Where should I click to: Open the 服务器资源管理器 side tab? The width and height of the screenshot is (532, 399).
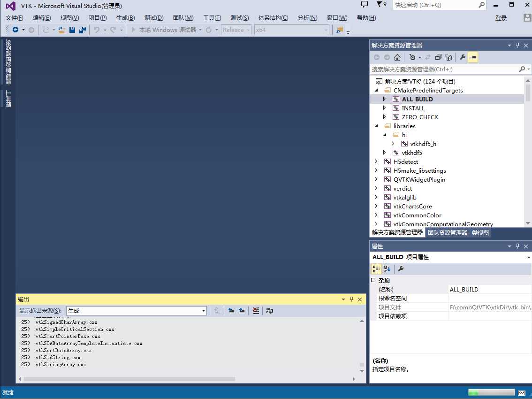click(8, 62)
